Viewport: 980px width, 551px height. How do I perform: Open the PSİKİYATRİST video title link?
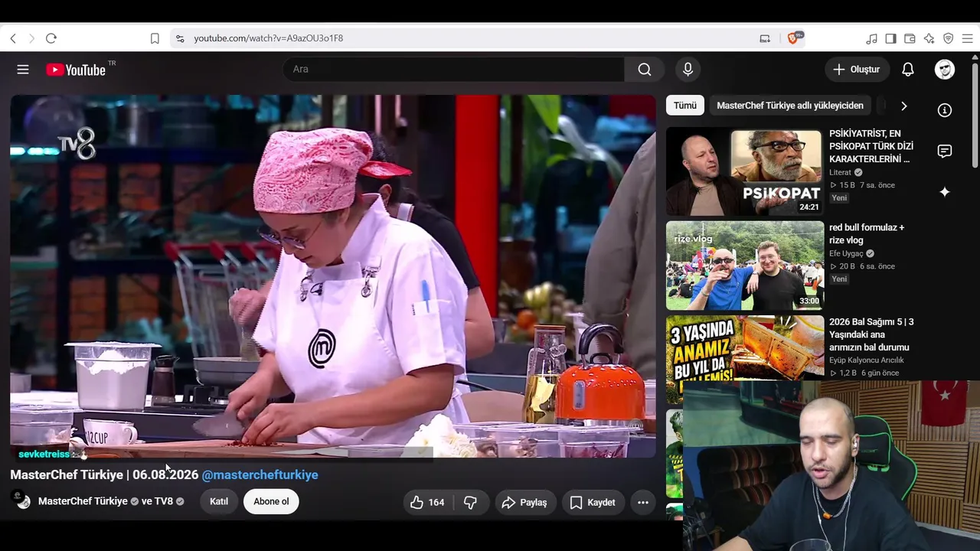871,146
